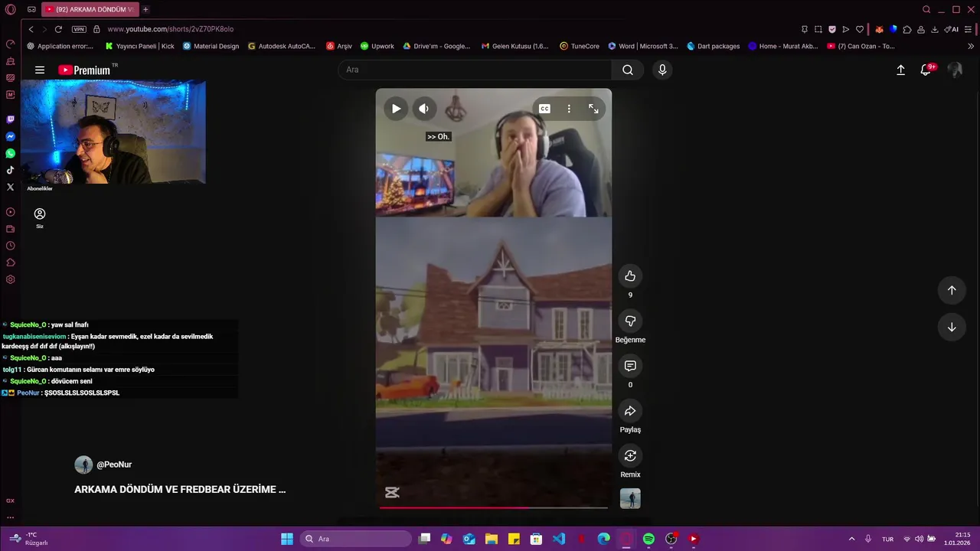Image resolution: width=980 pixels, height=551 pixels.
Task: Open the YouTube upload/create button
Action: tap(900, 70)
